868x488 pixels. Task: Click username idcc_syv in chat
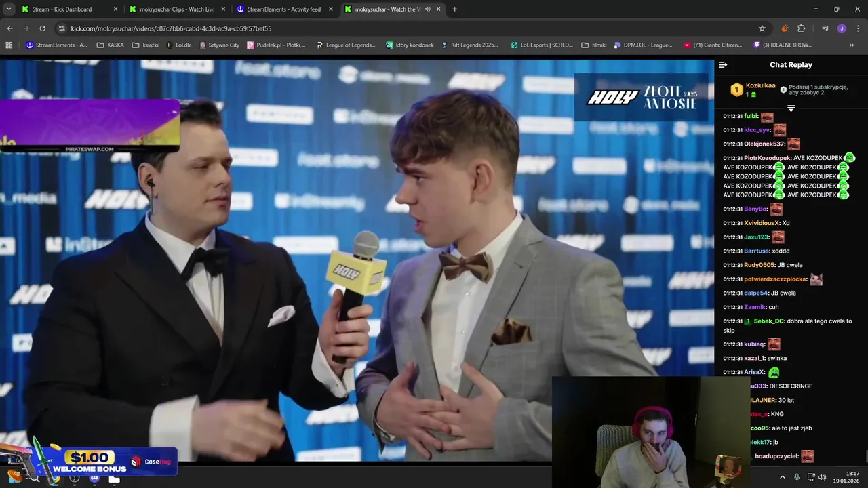pos(757,130)
